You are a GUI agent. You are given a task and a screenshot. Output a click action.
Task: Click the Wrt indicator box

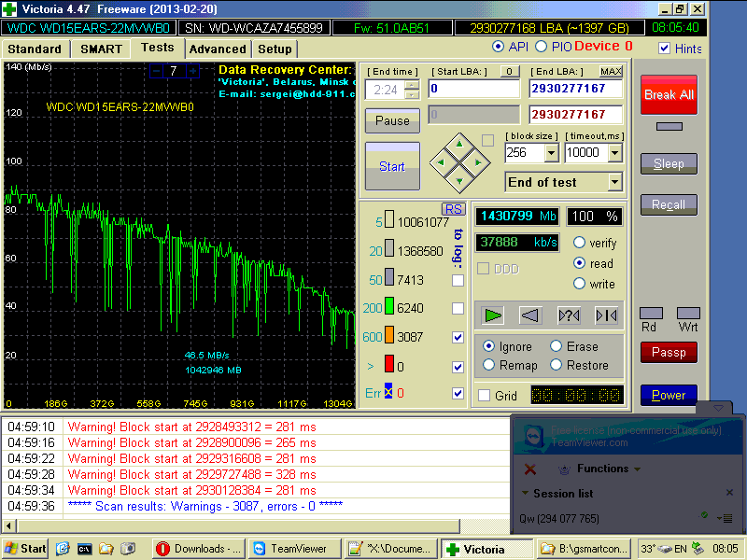click(688, 313)
